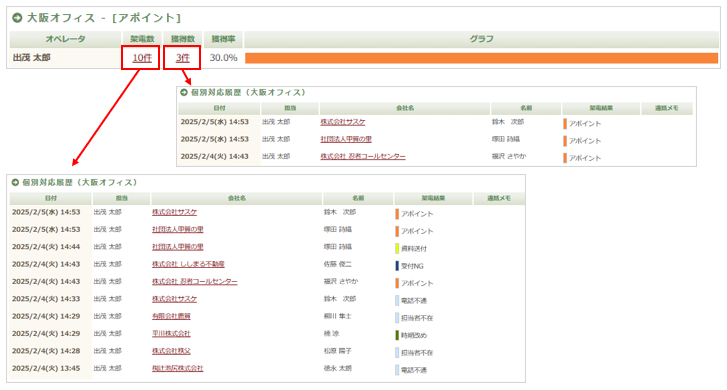Open the 有限会社 link in 柳川 row
The height and width of the screenshot is (390, 727).
pyautogui.click(x=171, y=316)
